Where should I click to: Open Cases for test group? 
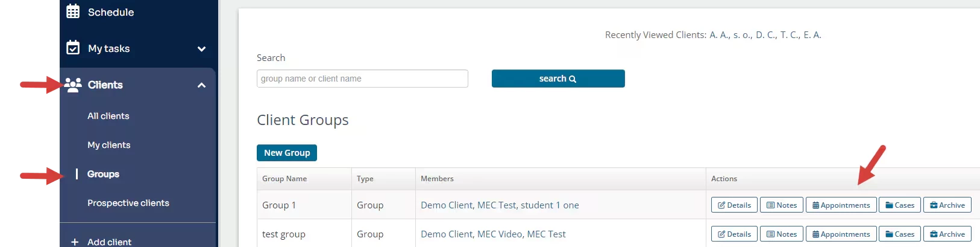[x=899, y=234]
